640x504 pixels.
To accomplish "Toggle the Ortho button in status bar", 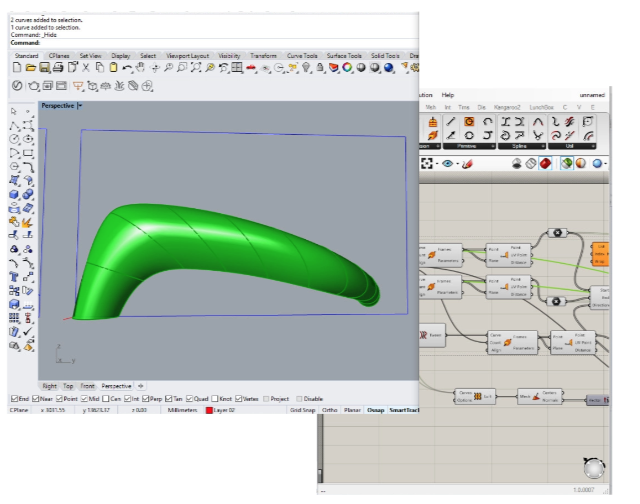I will tap(330, 410).
